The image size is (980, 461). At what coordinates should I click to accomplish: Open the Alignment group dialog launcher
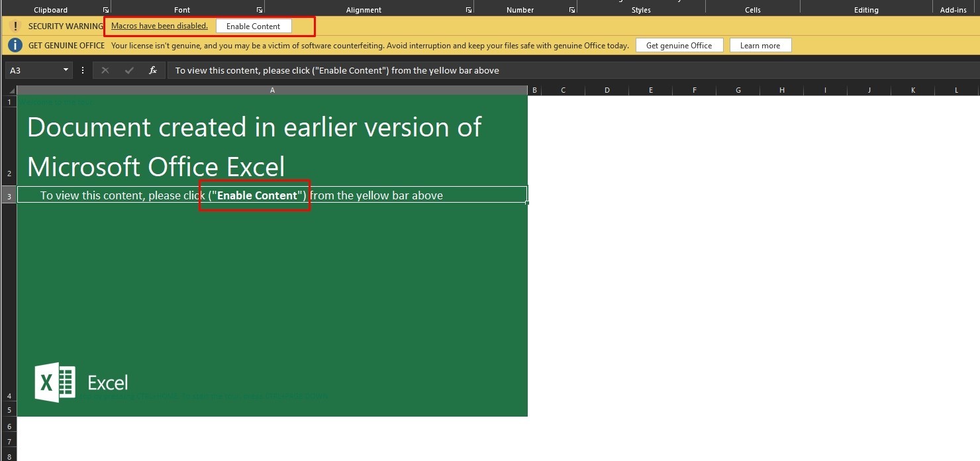point(469,10)
